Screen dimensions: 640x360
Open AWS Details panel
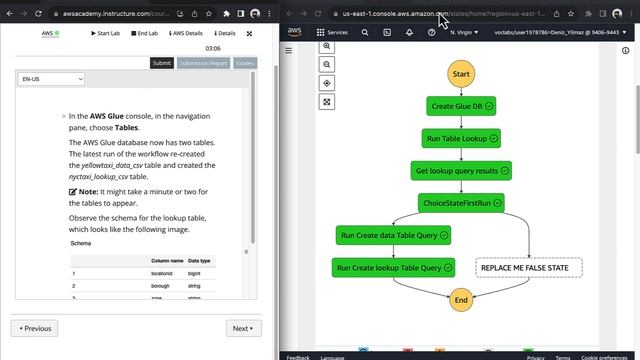pos(186,33)
